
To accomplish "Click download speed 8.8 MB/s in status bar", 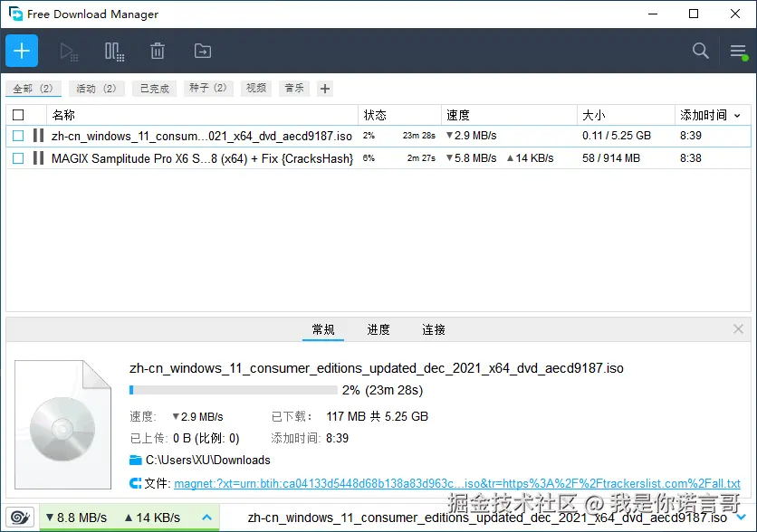I will tap(76, 518).
